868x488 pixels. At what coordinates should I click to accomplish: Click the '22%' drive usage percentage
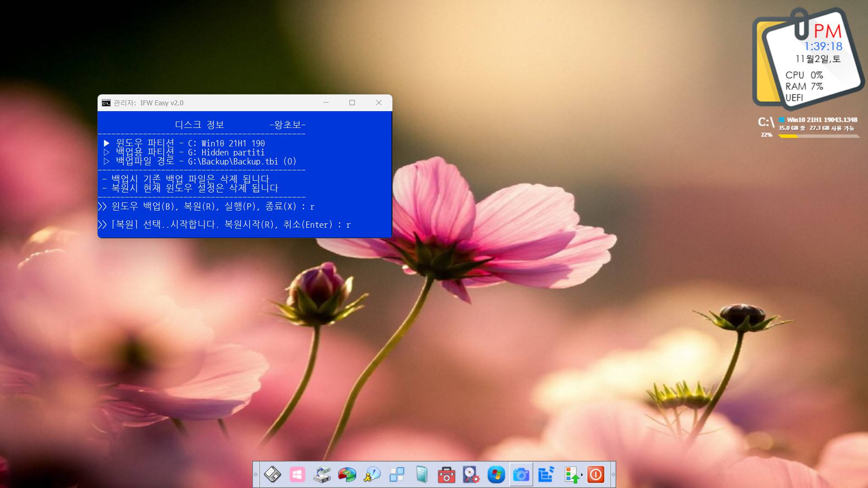point(766,135)
